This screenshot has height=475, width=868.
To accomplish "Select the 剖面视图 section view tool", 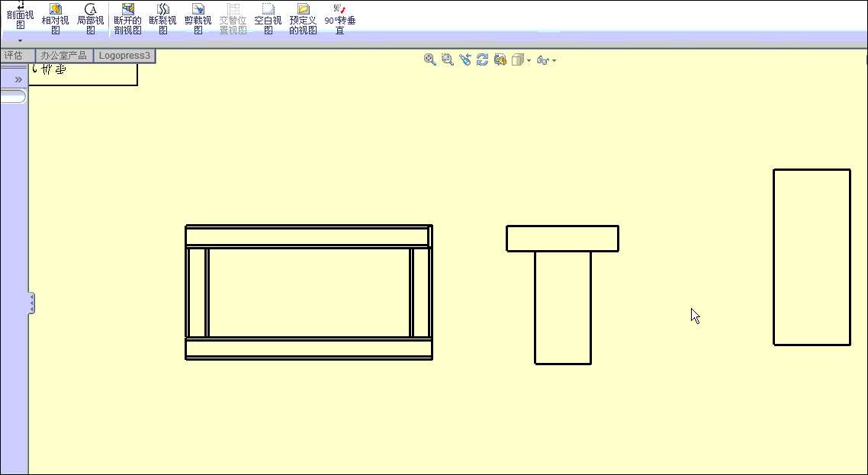I will point(20,15).
